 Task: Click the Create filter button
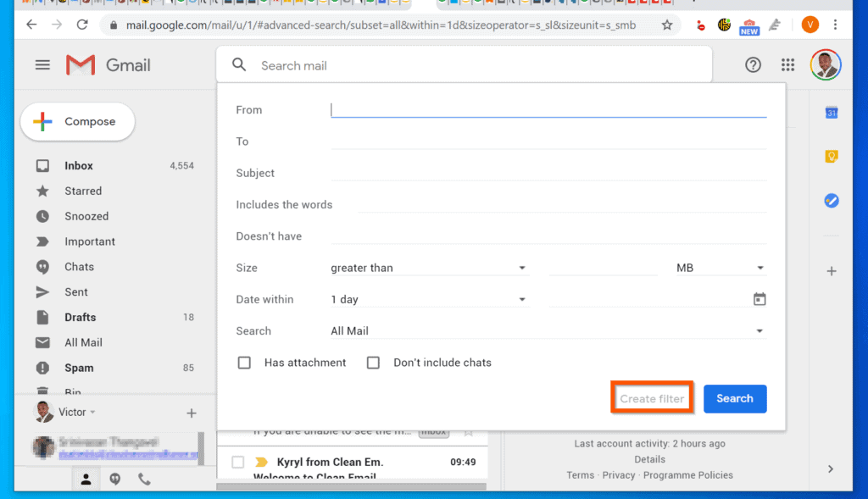click(651, 396)
